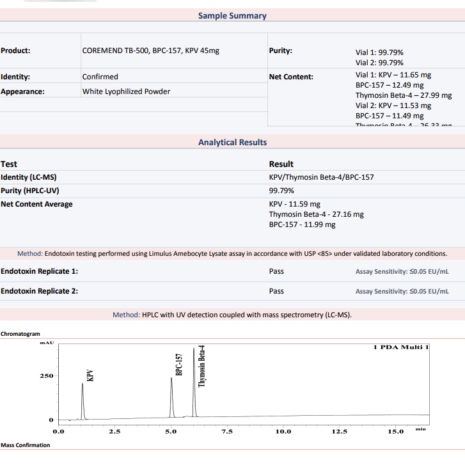Viewport: 465px width, 465px height.
Task: Click Assay Sensitivity text for Replicate 2
Action: pyautogui.click(x=402, y=291)
